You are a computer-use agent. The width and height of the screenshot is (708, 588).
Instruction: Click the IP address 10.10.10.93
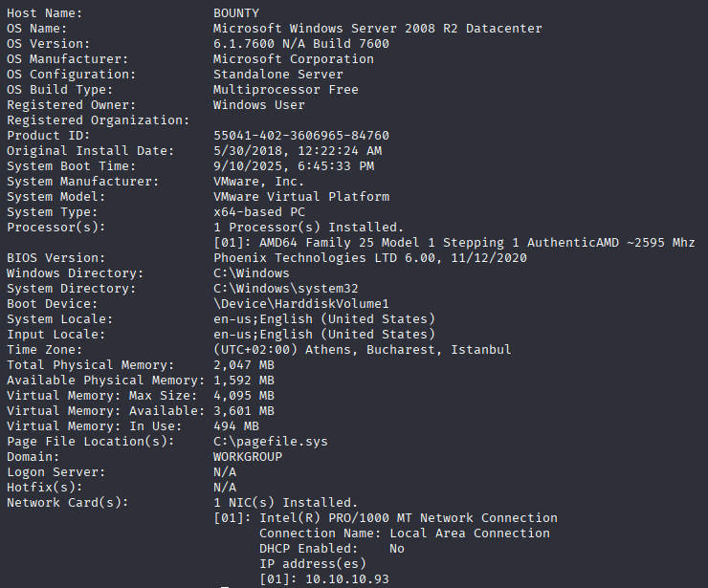click(x=347, y=579)
